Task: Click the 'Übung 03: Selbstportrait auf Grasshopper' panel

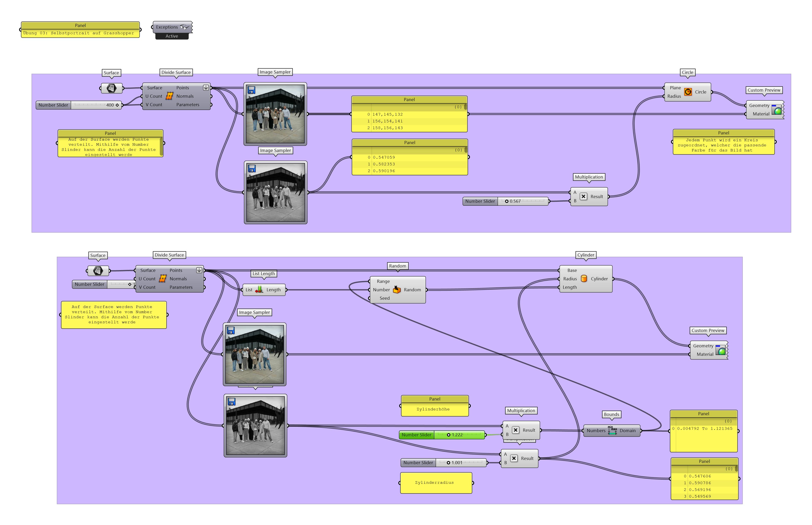Action: click(80, 33)
